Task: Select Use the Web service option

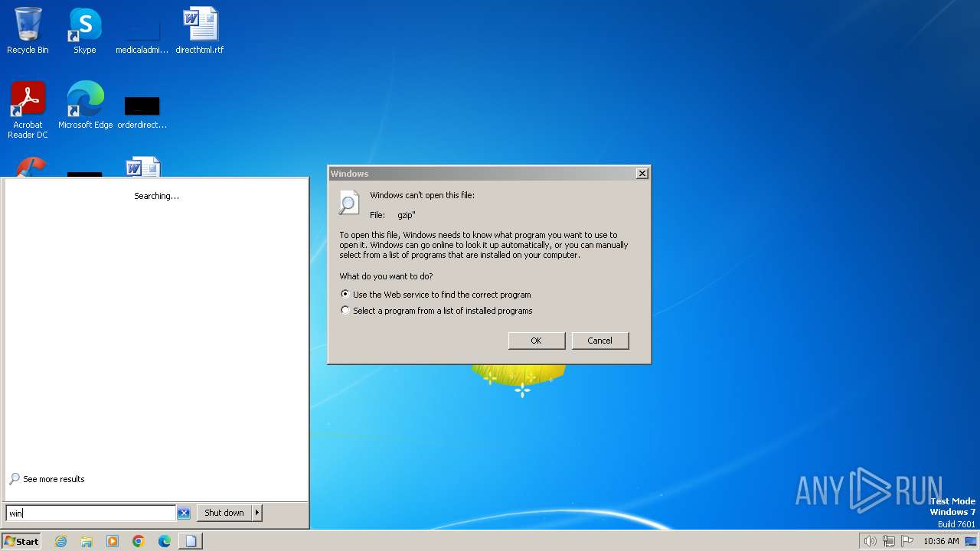Action: pos(435,295)
